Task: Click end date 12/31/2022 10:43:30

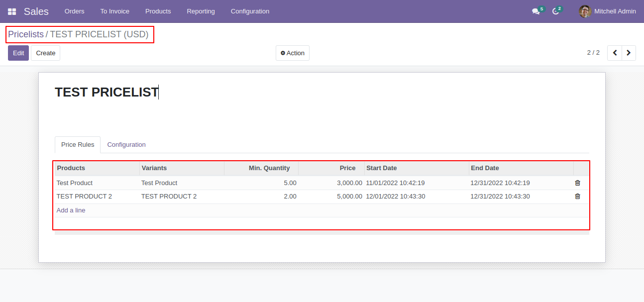Action: click(500, 196)
